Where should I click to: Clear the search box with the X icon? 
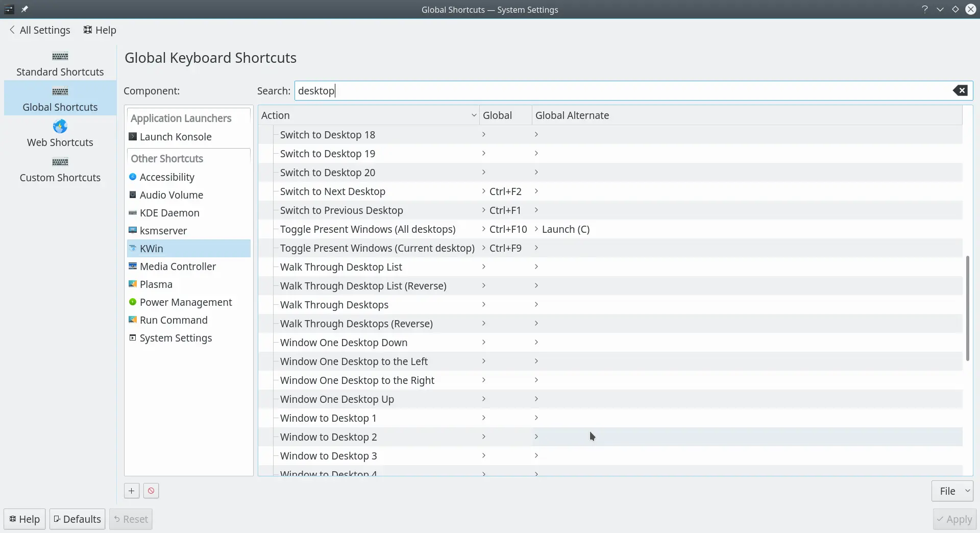[x=961, y=90]
